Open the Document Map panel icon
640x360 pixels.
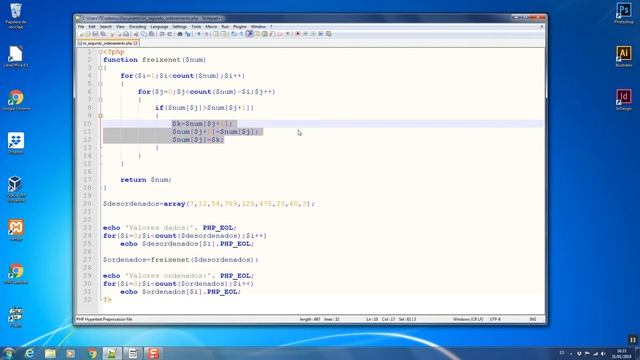coord(264,34)
